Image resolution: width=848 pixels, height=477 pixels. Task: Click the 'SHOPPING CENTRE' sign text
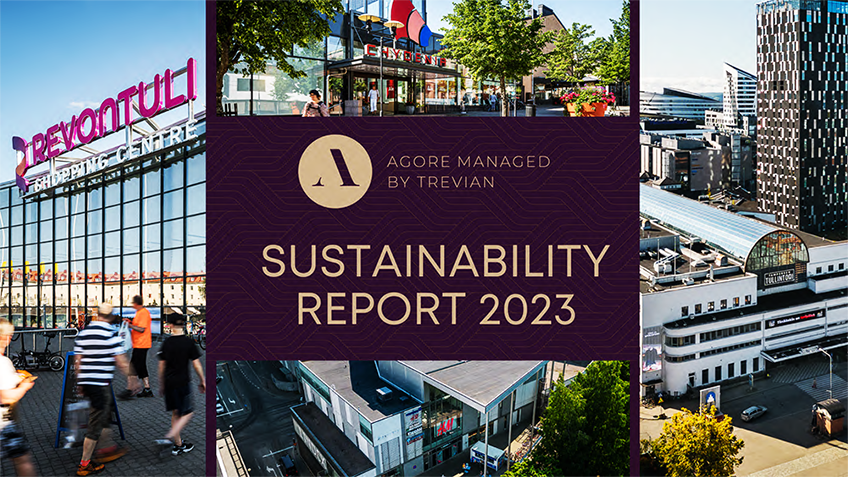115,157
